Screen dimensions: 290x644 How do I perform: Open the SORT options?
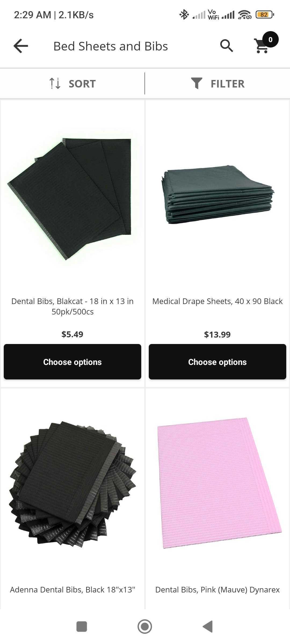coord(73,83)
